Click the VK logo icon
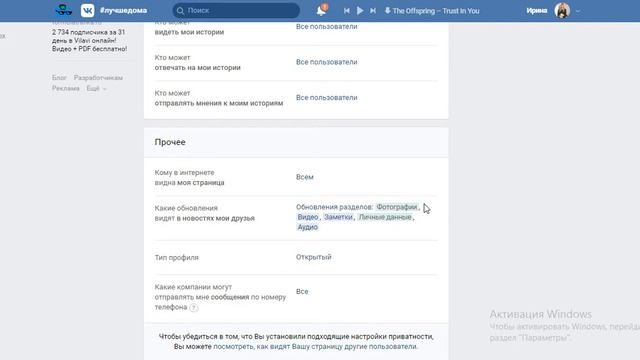The width and height of the screenshot is (640, 360). 87,11
